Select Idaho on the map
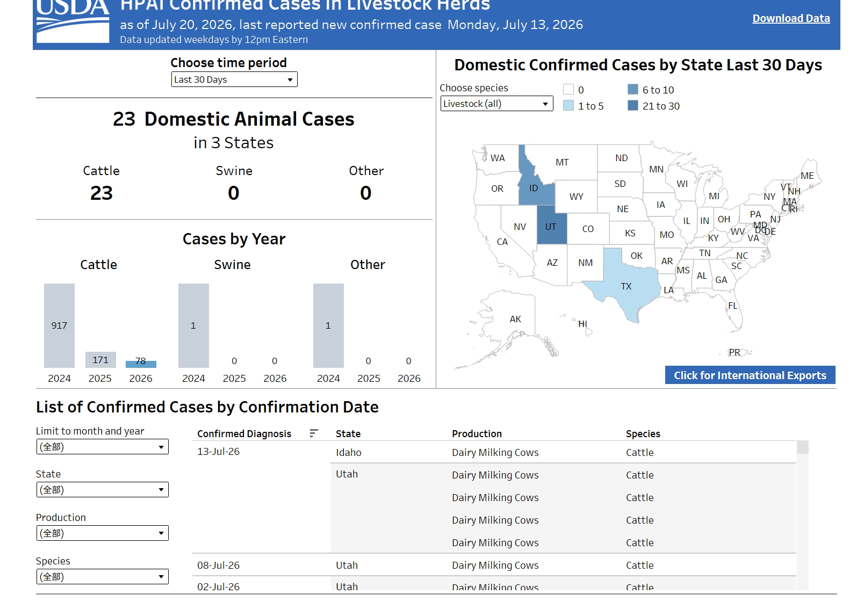 [533, 183]
